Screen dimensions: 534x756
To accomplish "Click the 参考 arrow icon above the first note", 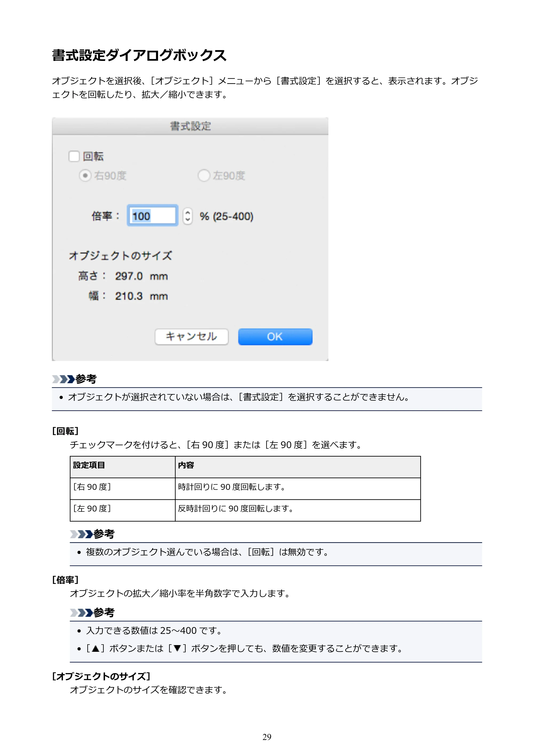I will point(63,379).
